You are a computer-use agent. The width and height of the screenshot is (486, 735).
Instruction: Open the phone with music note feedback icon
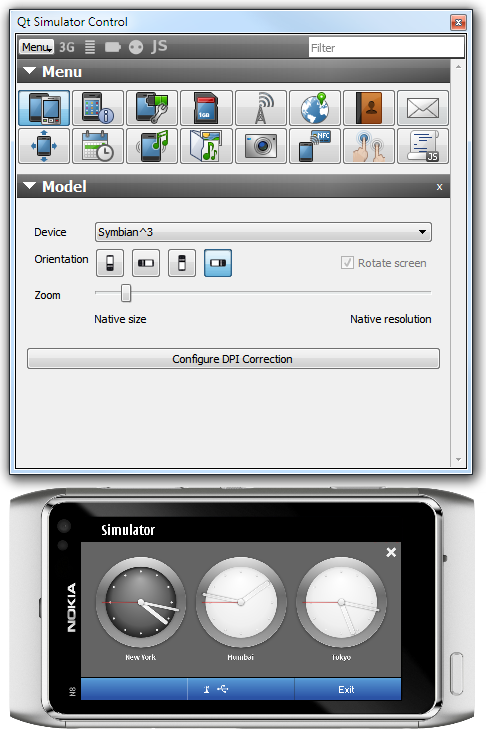(x=152, y=146)
